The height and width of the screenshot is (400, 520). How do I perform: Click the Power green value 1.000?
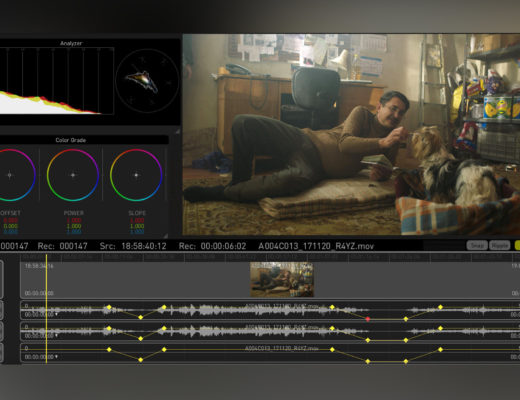pyautogui.click(x=74, y=226)
